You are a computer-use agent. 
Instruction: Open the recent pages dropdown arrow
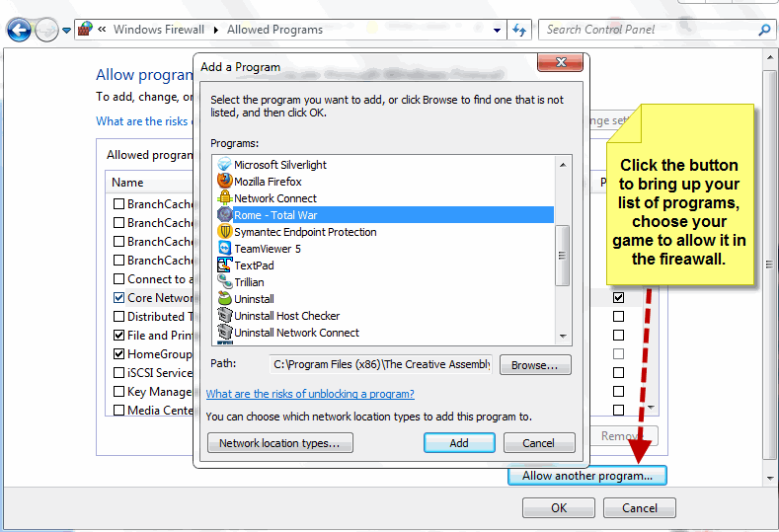[x=66, y=31]
